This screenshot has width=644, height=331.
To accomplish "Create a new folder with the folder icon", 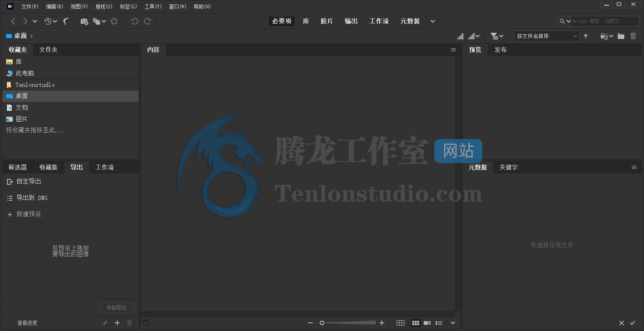I will 621,36.
